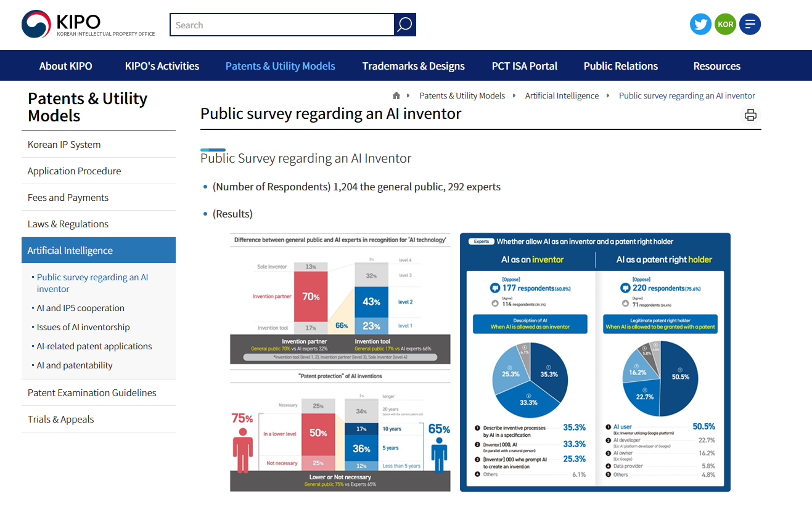Select the PCT ISA Portal menu
Viewport: 812px width, 507px height.
(x=524, y=66)
